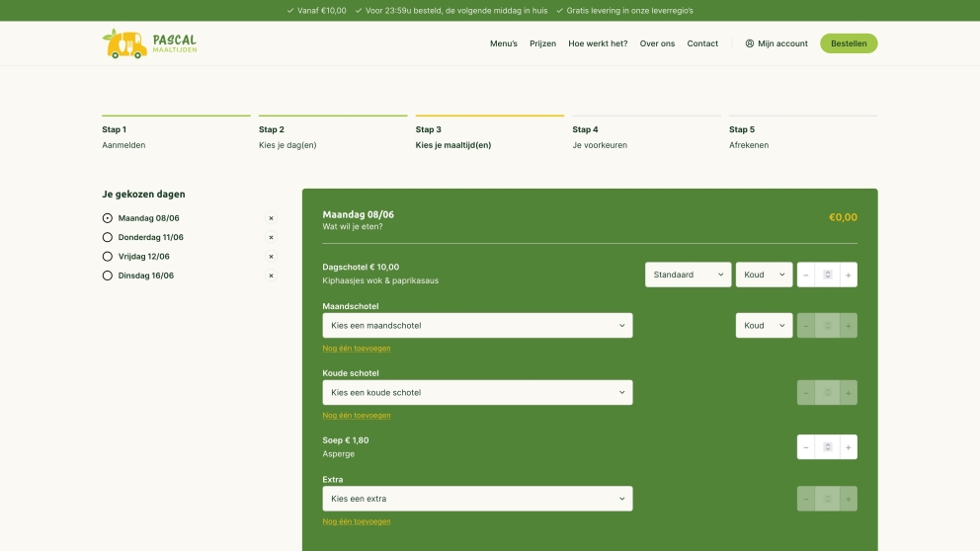Click the Je gekozen dagen heading
980x551 pixels.
[144, 195]
